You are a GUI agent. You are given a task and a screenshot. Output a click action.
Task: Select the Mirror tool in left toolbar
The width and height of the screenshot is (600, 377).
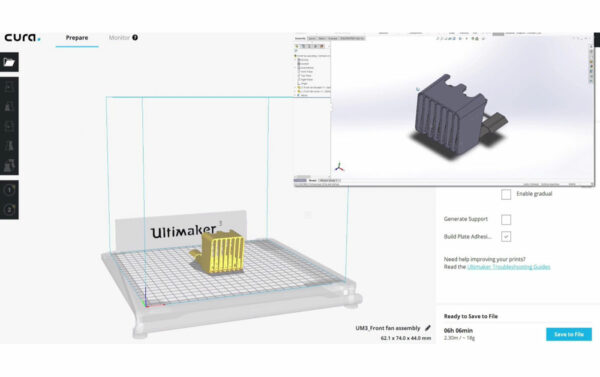(9, 145)
